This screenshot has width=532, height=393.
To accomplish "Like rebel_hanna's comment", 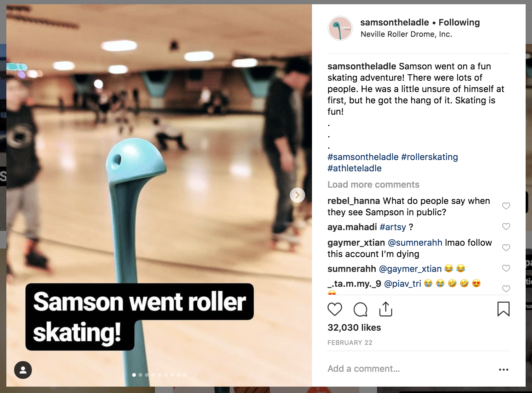I will coord(506,206).
